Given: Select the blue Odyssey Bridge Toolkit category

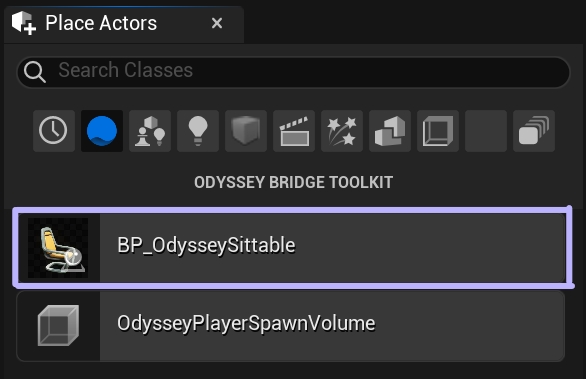Looking at the screenshot, I should tap(102, 131).
